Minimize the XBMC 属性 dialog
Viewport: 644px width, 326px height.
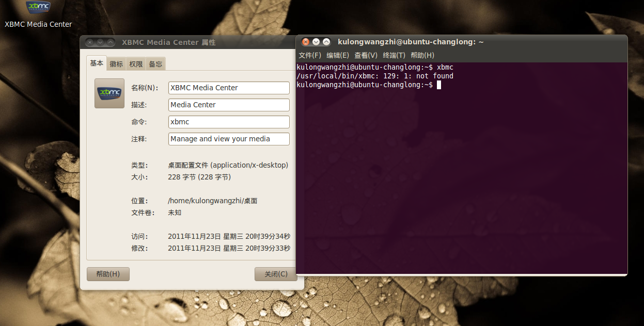100,42
